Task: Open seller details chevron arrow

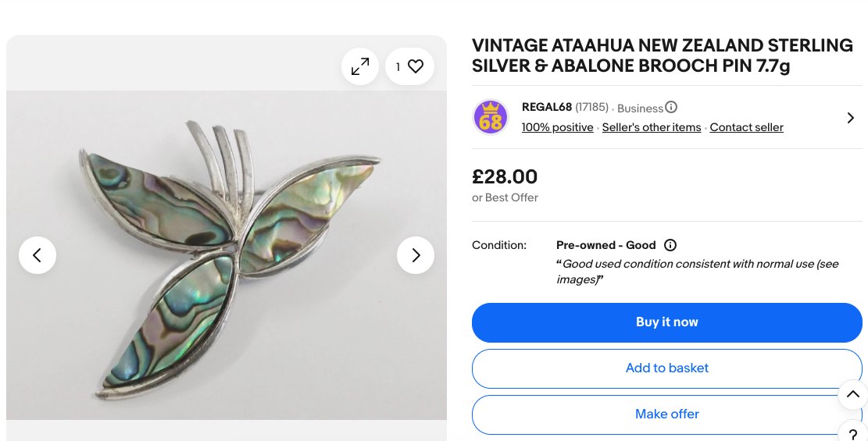Action: (851, 118)
